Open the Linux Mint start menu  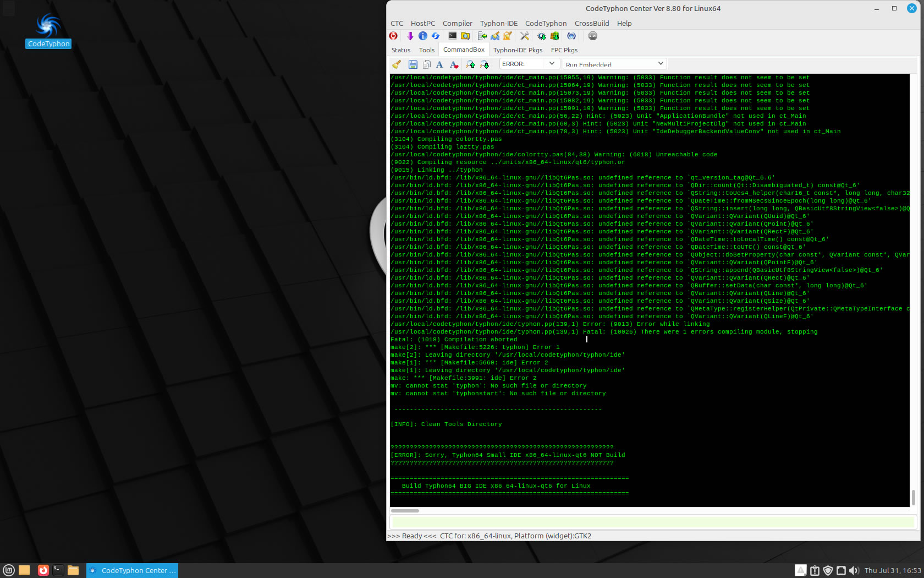[x=9, y=570]
